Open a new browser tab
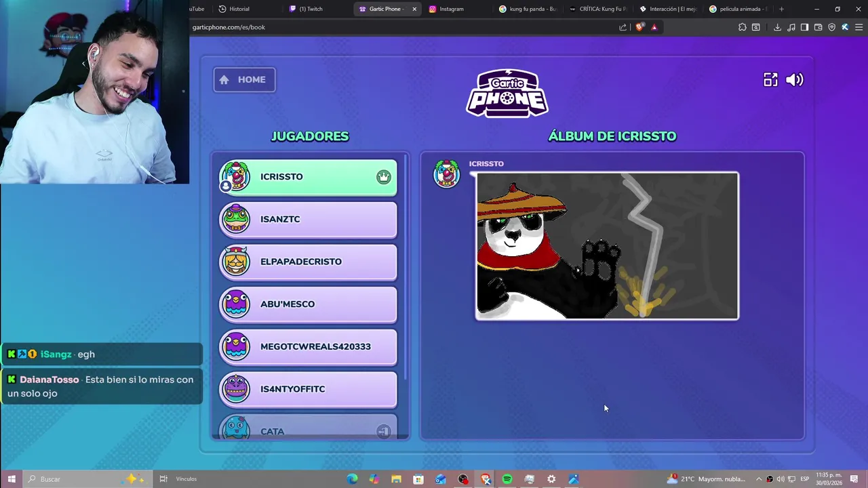 [x=781, y=9]
